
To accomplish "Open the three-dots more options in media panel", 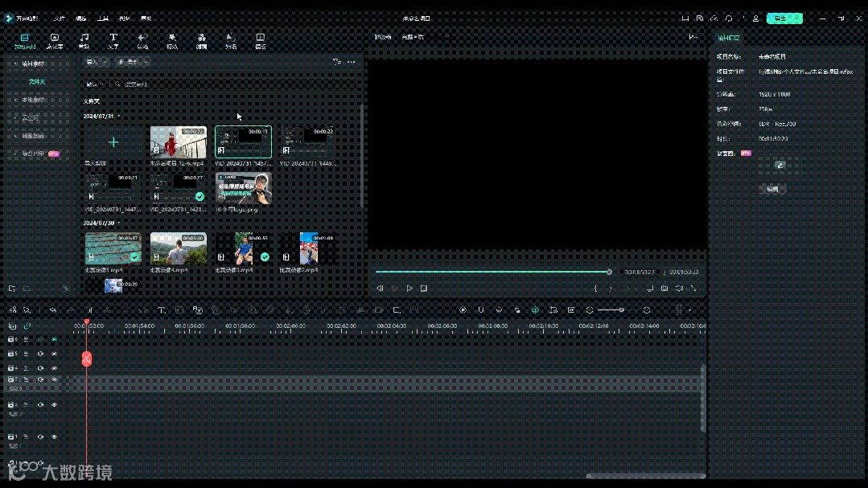I will point(351,62).
